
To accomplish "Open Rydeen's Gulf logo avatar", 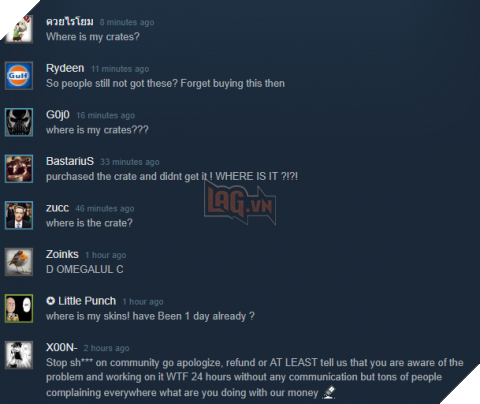I will [x=19, y=76].
